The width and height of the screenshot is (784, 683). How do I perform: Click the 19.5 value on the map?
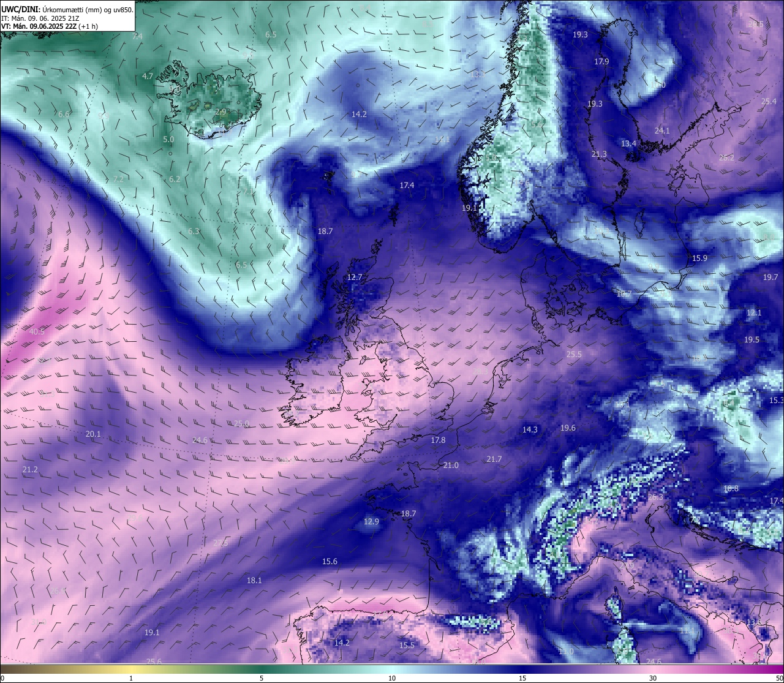pos(752,340)
